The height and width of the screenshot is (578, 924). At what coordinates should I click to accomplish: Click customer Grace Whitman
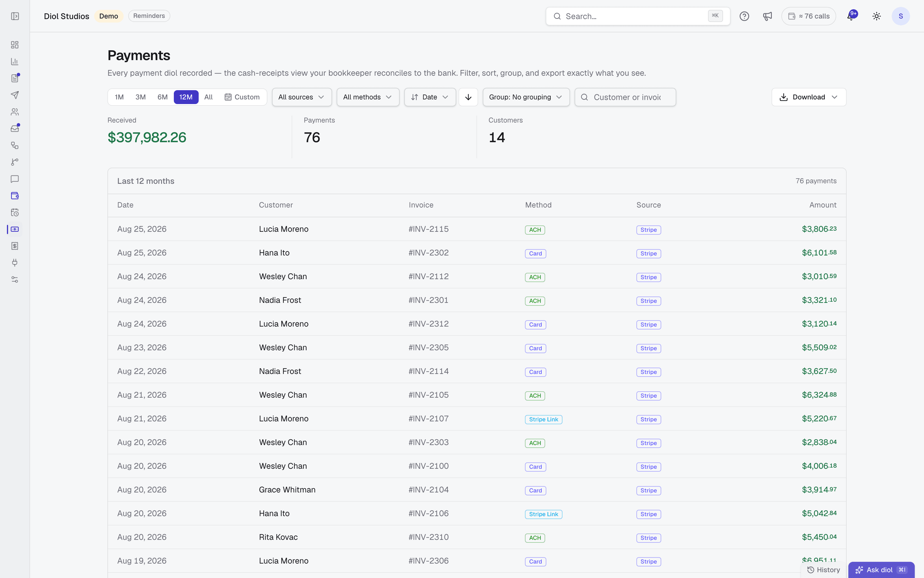coord(287,490)
